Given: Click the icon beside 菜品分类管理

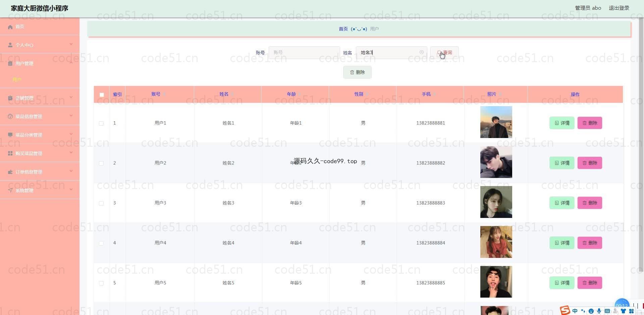Looking at the screenshot, I should 10,135.
